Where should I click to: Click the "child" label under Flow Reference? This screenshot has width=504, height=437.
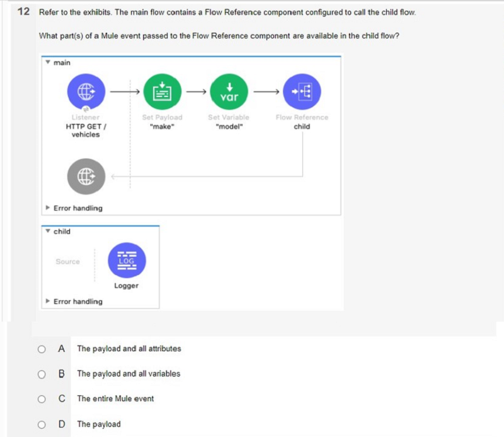coord(302,127)
